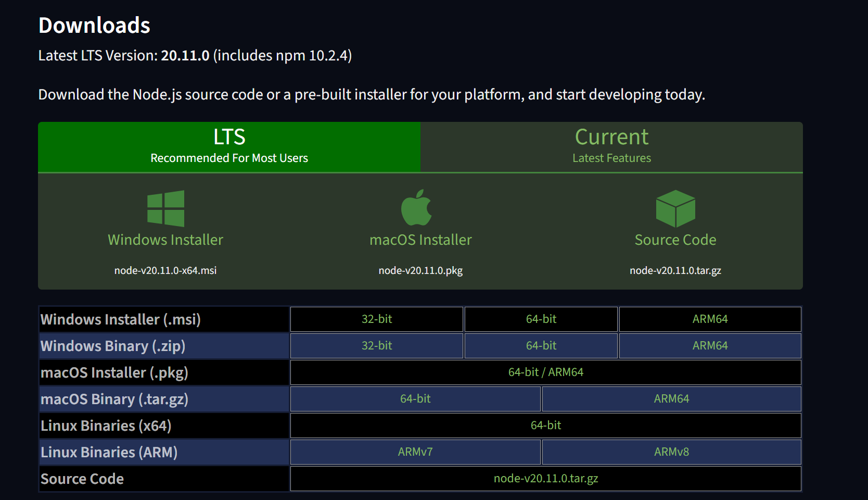Click the Apple logo icon
The height and width of the screenshot is (500, 868).
coord(416,207)
